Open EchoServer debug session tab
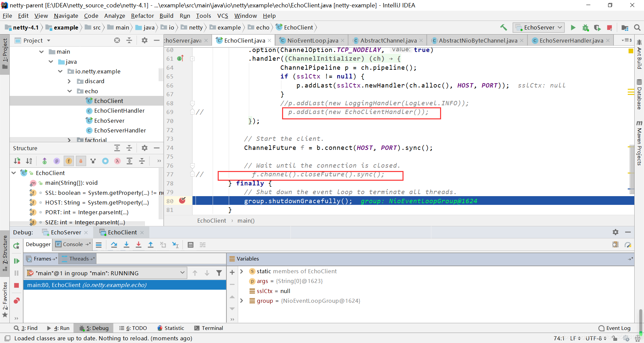The image size is (644, 343). coord(65,232)
